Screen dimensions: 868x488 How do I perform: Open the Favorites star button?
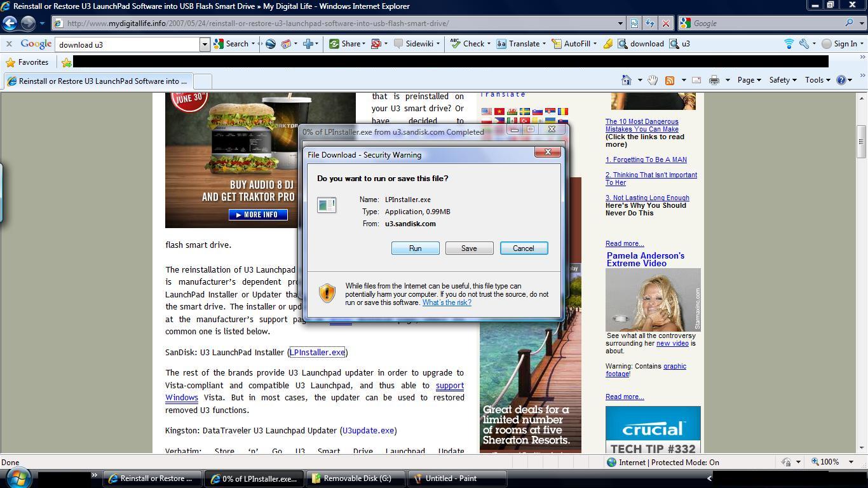pos(27,62)
